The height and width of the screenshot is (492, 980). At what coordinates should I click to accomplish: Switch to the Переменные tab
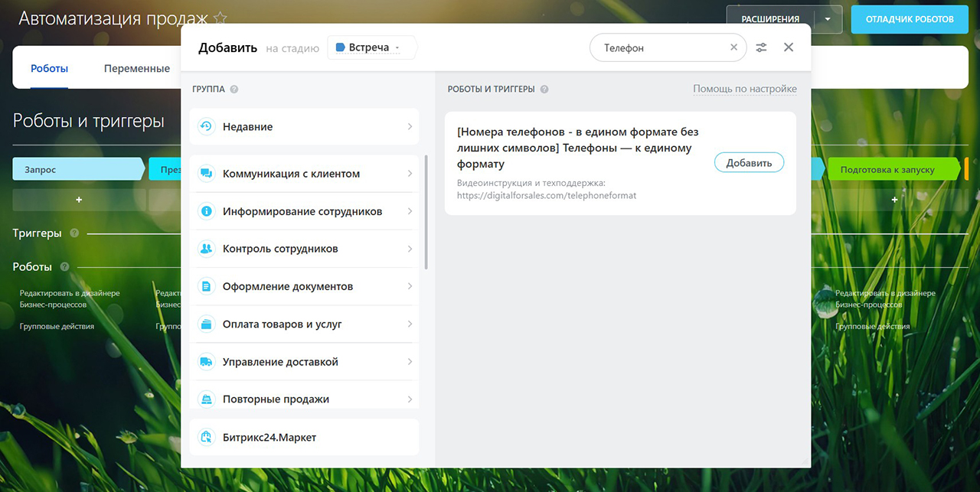tap(137, 68)
